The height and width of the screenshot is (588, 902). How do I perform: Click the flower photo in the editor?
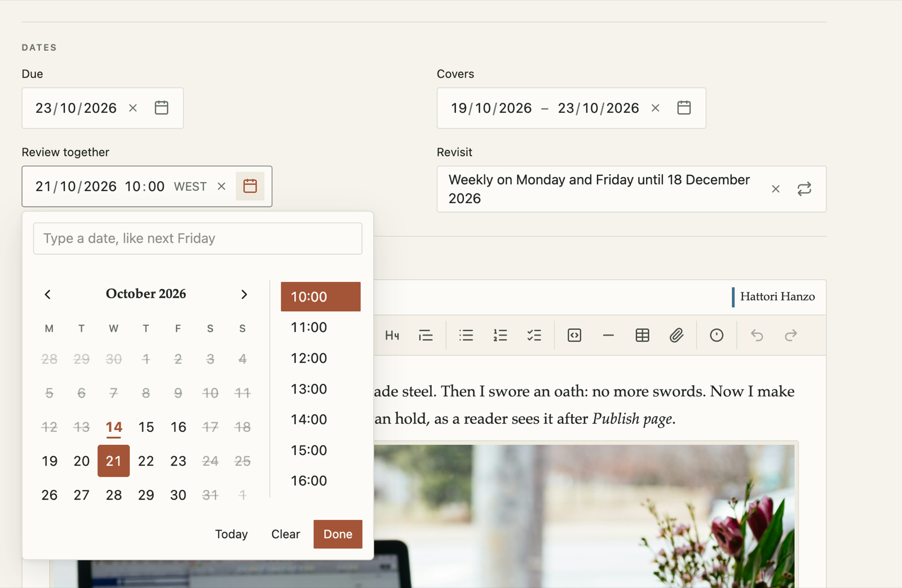tap(583, 516)
